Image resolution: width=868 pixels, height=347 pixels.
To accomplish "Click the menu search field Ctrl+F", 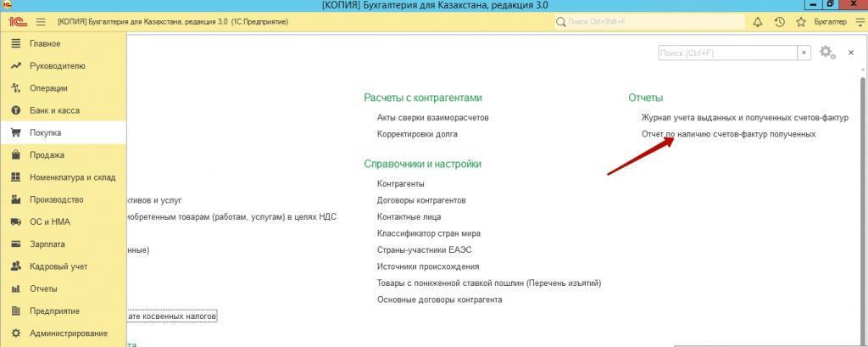I will (x=728, y=53).
